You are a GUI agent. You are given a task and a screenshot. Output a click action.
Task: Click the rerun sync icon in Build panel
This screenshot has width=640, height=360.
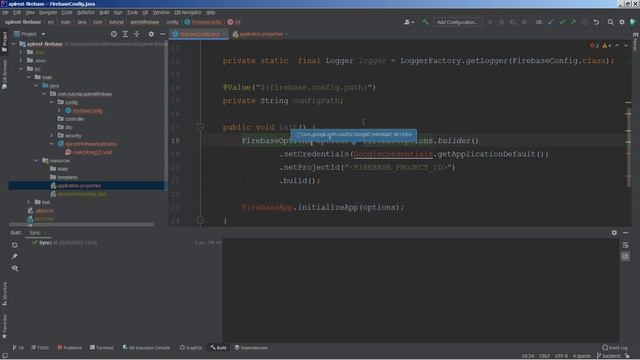[15, 245]
